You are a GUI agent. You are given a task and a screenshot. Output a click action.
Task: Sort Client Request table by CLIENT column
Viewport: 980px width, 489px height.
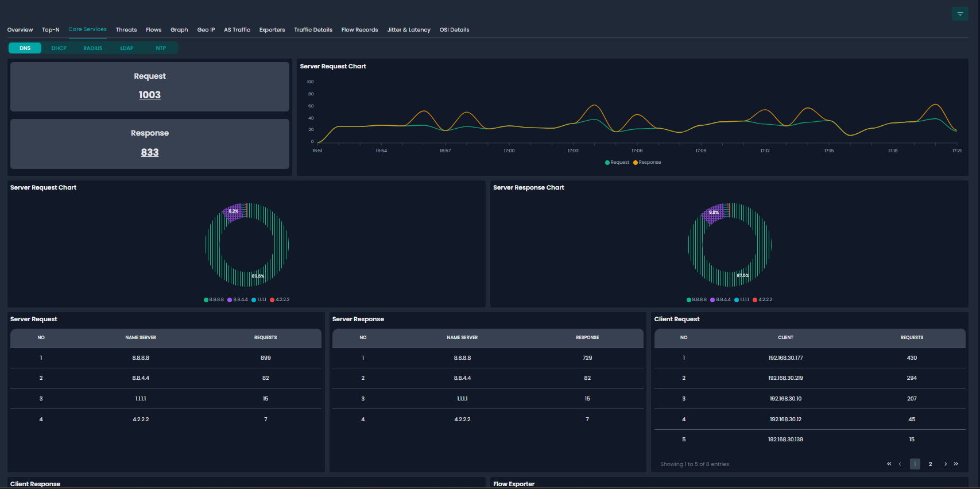pos(786,338)
